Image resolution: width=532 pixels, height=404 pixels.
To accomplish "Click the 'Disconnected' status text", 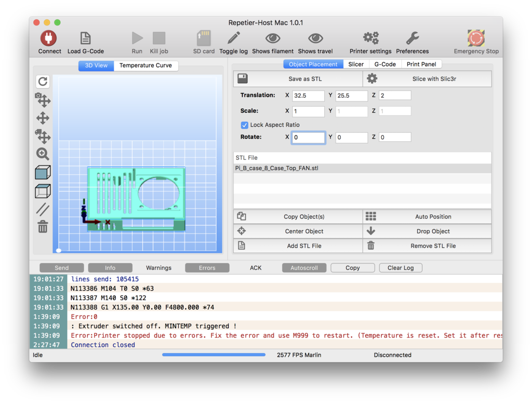I will pos(393,355).
